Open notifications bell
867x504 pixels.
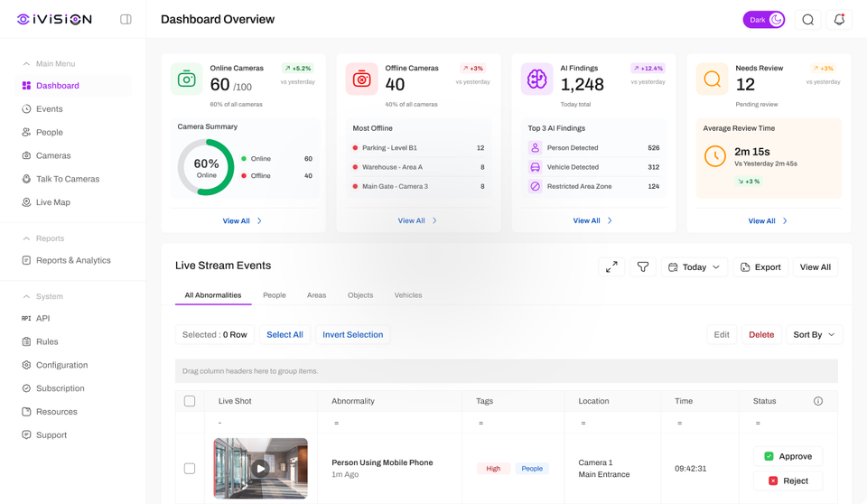pyautogui.click(x=839, y=20)
